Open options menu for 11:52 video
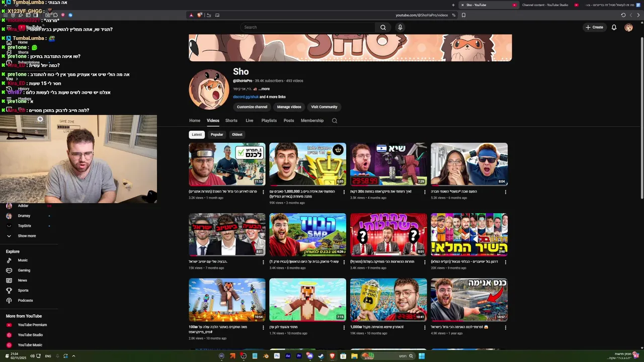 pos(264,192)
